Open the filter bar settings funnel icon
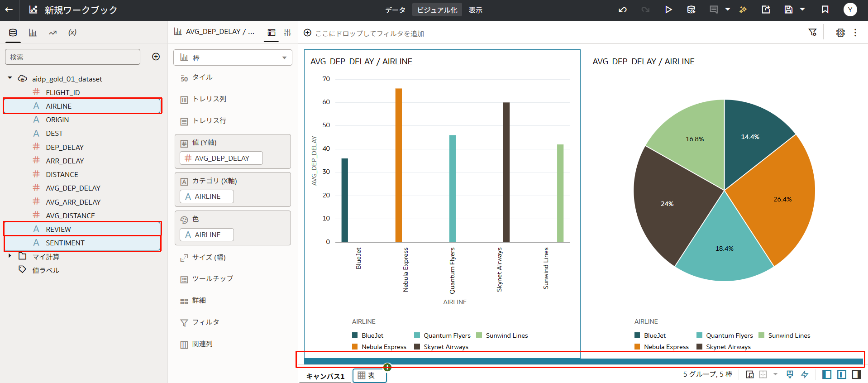The height and width of the screenshot is (383, 868). 813,32
